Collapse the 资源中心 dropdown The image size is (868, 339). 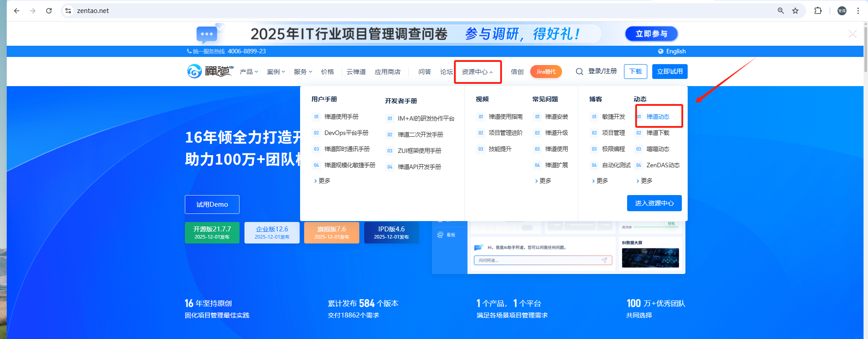[477, 72]
